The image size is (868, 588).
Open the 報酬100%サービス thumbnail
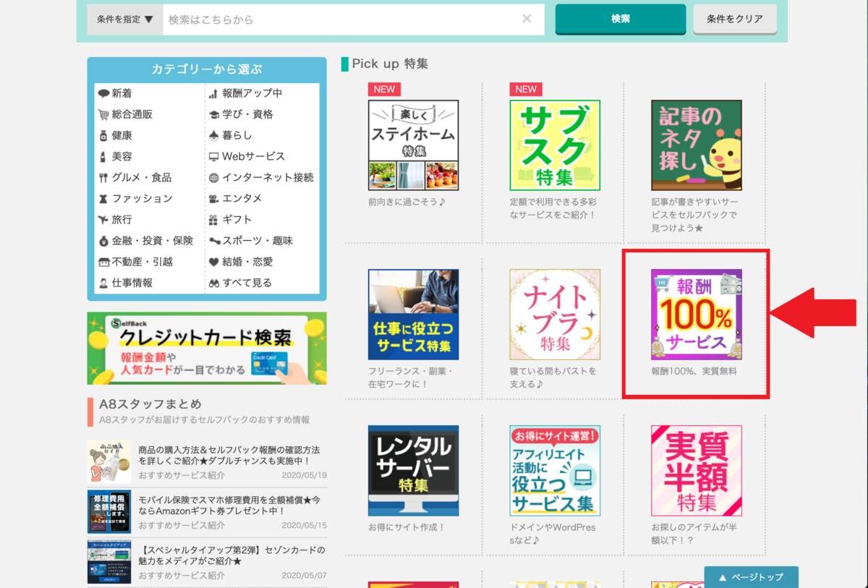coord(697,315)
